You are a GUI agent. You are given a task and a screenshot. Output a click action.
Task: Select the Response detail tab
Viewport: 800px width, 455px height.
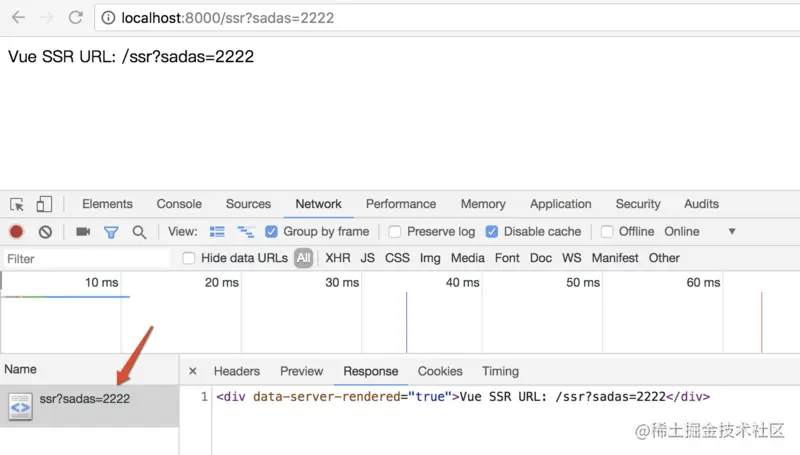coord(370,371)
